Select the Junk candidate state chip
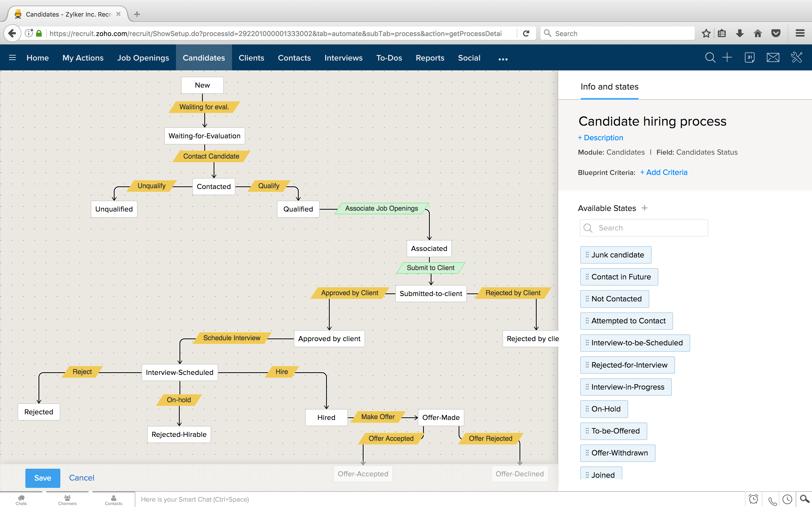The height and width of the screenshot is (507, 812). pyautogui.click(x=616, y=255)
